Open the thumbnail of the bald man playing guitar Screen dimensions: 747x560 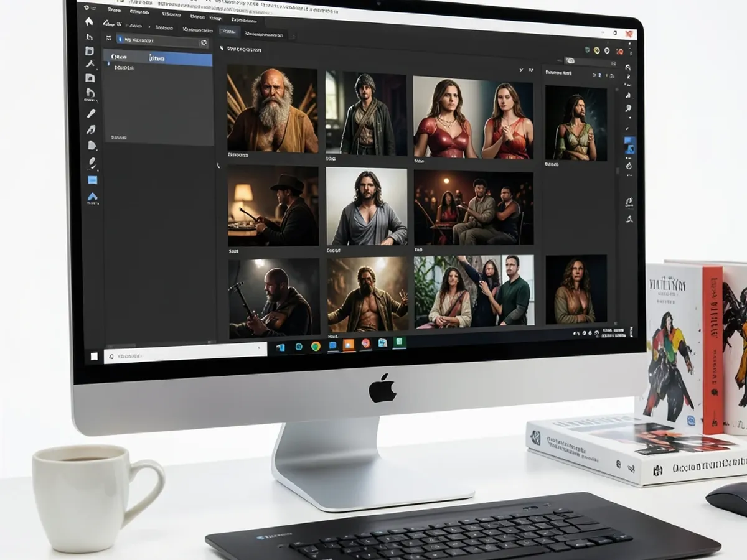273,299
